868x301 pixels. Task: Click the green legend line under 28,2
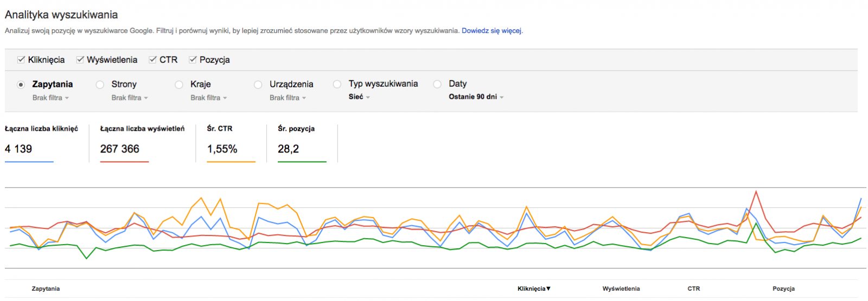[x=302, y=162]
